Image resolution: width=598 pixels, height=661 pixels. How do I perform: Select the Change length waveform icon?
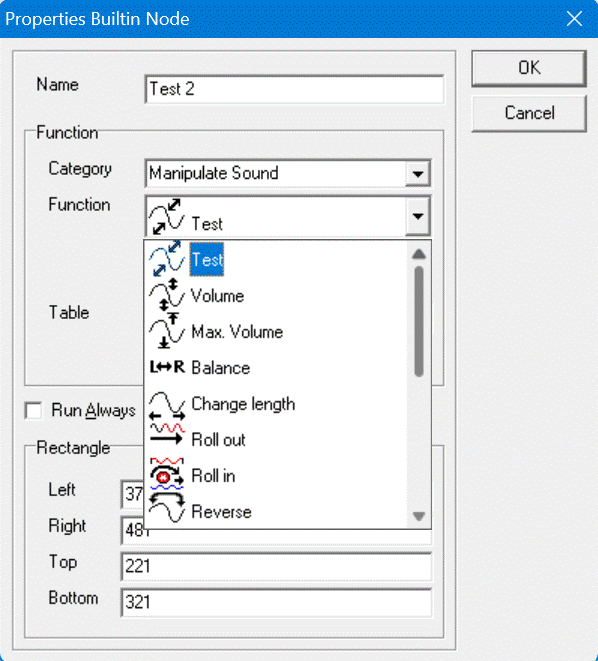[167, 405]
